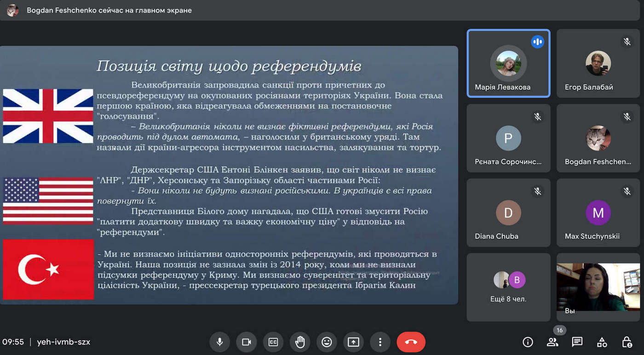This screenshot has width=644, height=355.
Task: Open host controls lock icon
Action: pos(627,342)
